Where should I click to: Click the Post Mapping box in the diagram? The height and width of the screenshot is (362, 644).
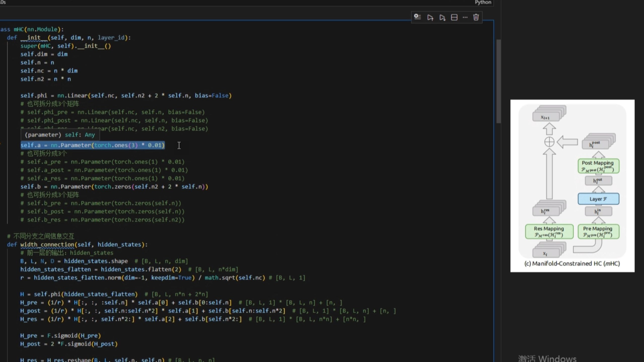pos(598,166)
